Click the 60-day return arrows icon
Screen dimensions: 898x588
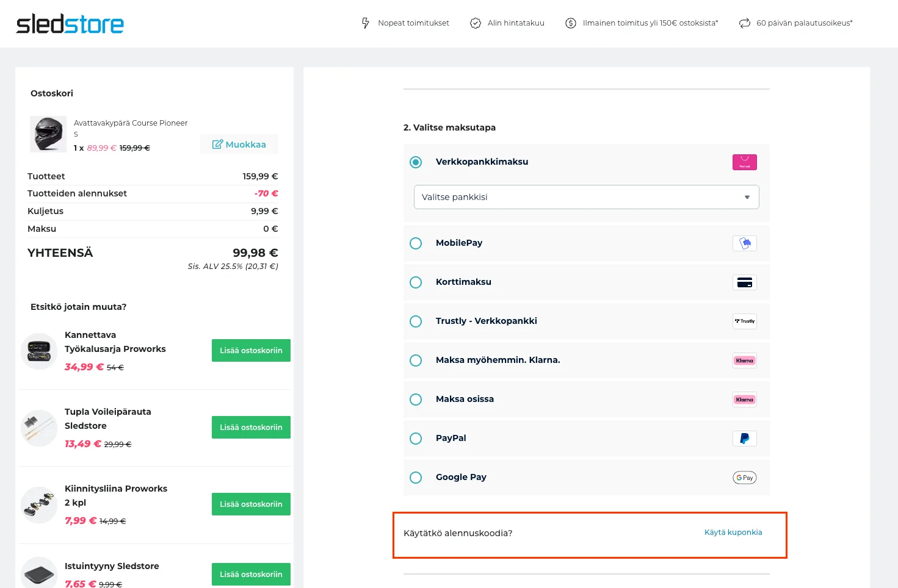[x=745, y=23]
